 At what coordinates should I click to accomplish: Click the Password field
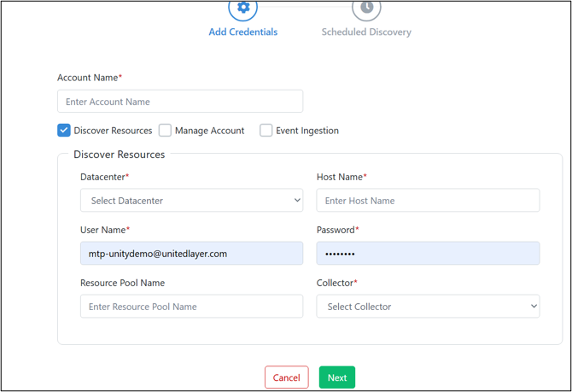tap(428, 254)
